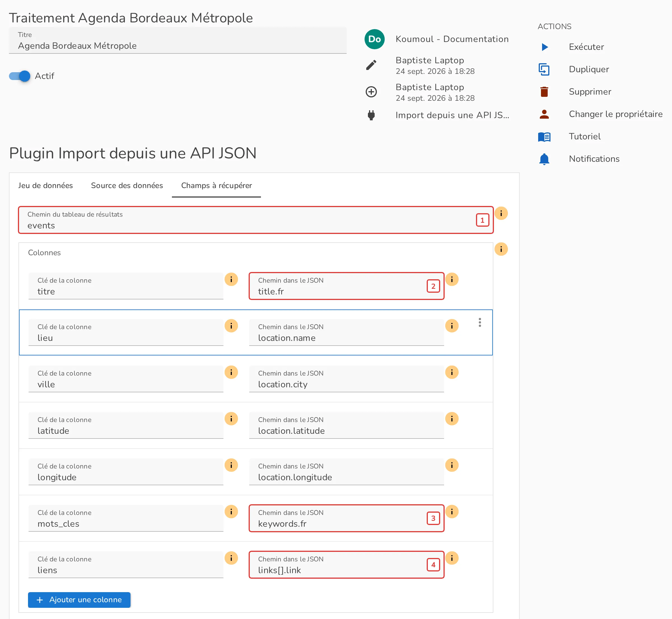Click the mots_cles column key field
Screen dimensions: 672x619
(126, 519)
